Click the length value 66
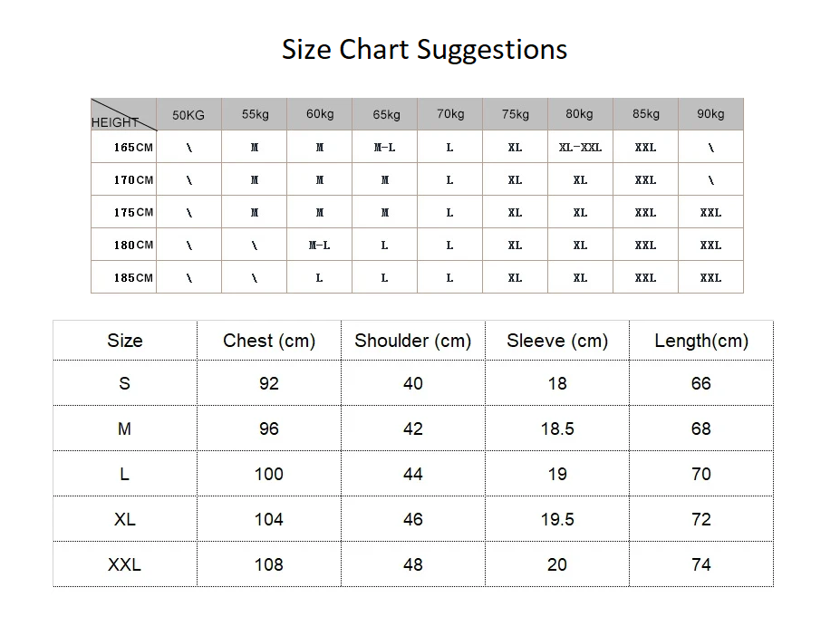The height and width of the screenshot is (626, 840). [x=701, y=383]
